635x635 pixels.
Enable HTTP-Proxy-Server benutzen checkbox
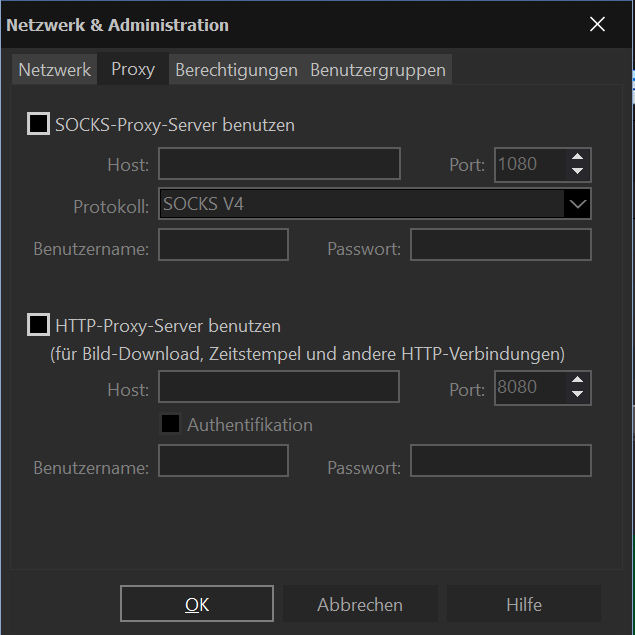[x=39, y=325]
